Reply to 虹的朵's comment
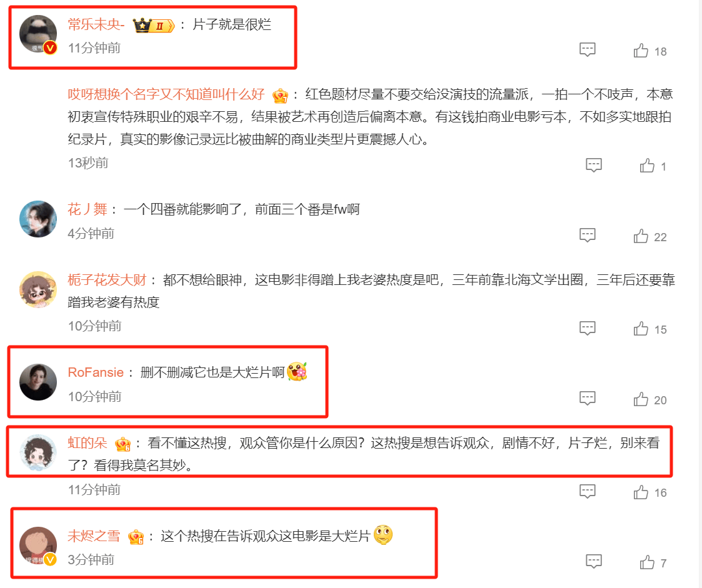Viewport: 702px width, 588px height. click(x=588, y=491)
